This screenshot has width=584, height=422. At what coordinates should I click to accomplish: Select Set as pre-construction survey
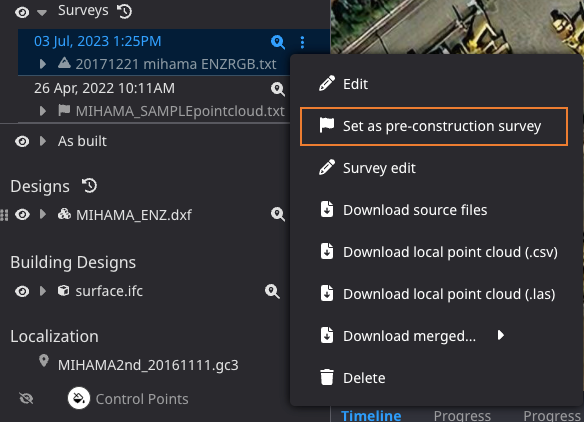[434, 126]
